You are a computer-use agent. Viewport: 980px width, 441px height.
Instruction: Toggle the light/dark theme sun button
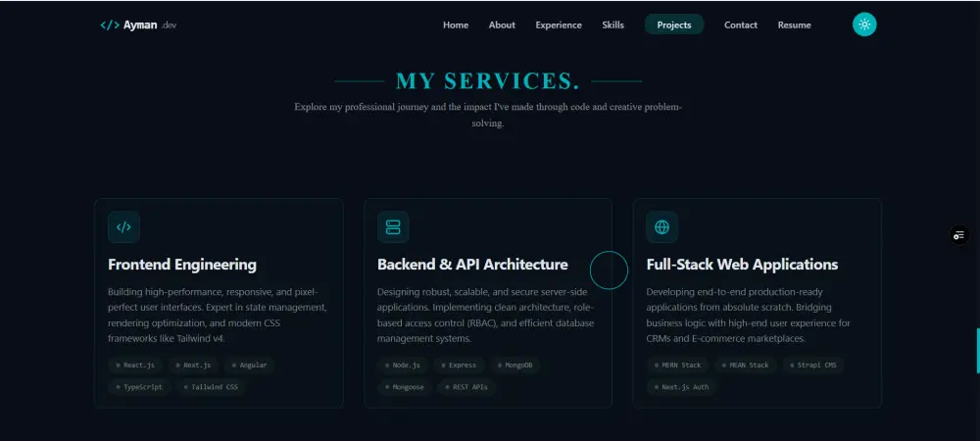[864, 24]
